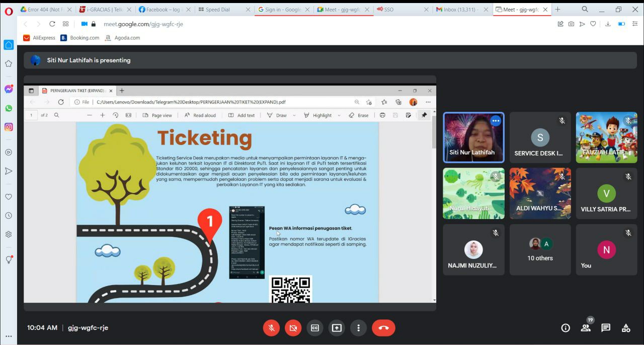The width and height of the screenshot is (644, 345).
Task: Open the in-call chat panel
Action: (x=606, y=328)
